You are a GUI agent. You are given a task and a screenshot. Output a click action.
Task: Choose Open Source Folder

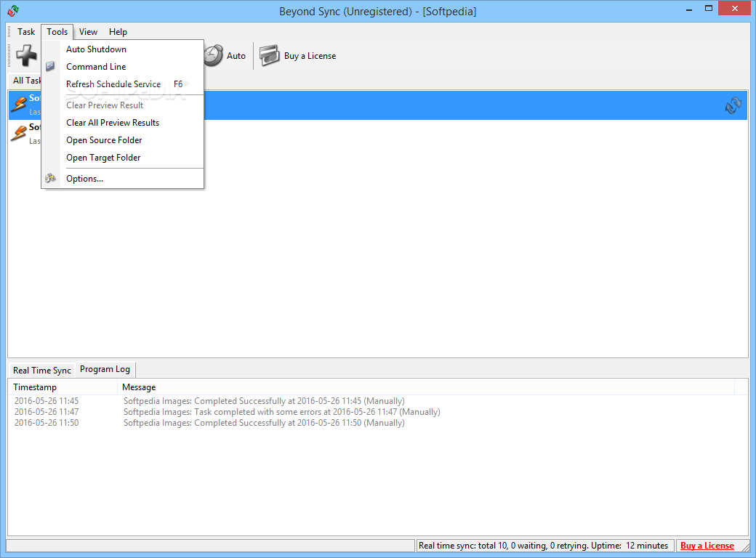pyautogui.click(x=123, y=140)
